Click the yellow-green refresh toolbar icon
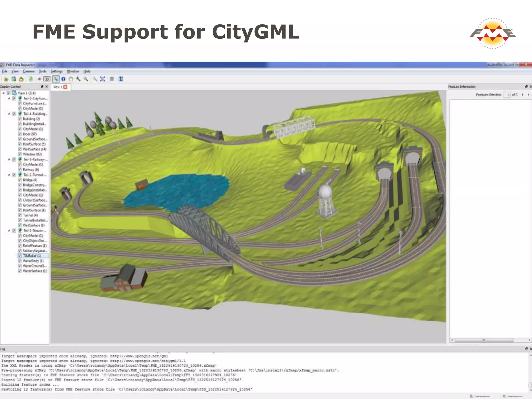The image size is (532, 399). click(22, 79)
